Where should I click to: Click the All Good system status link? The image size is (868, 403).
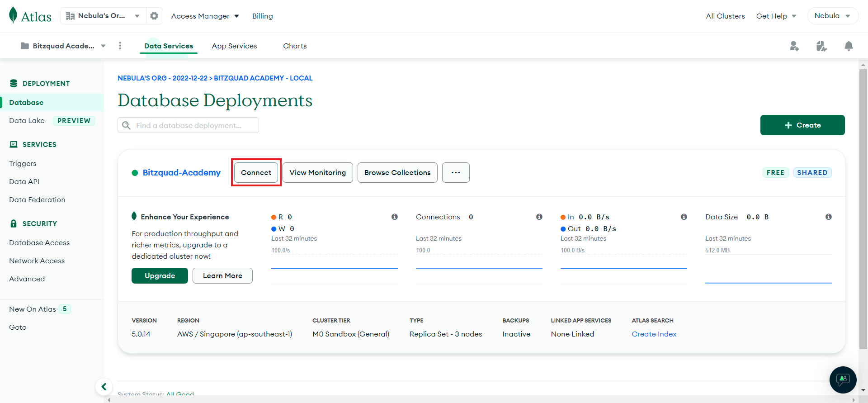tap(180, 394)
